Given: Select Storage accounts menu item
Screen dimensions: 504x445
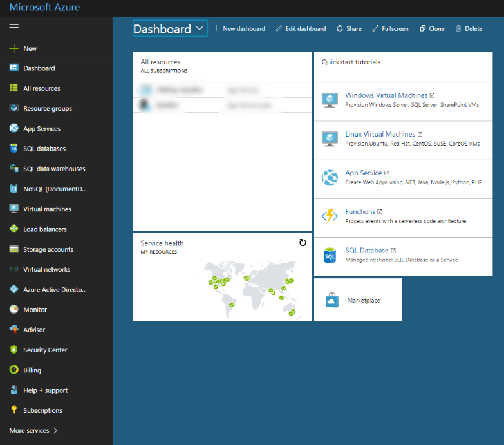Looking at the screenshot, I should click(48, 249).
